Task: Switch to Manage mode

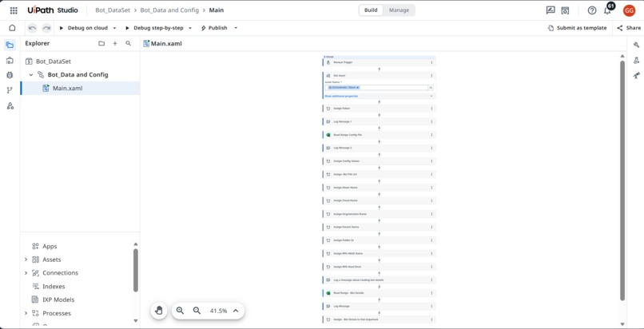Action: point(399,10)
